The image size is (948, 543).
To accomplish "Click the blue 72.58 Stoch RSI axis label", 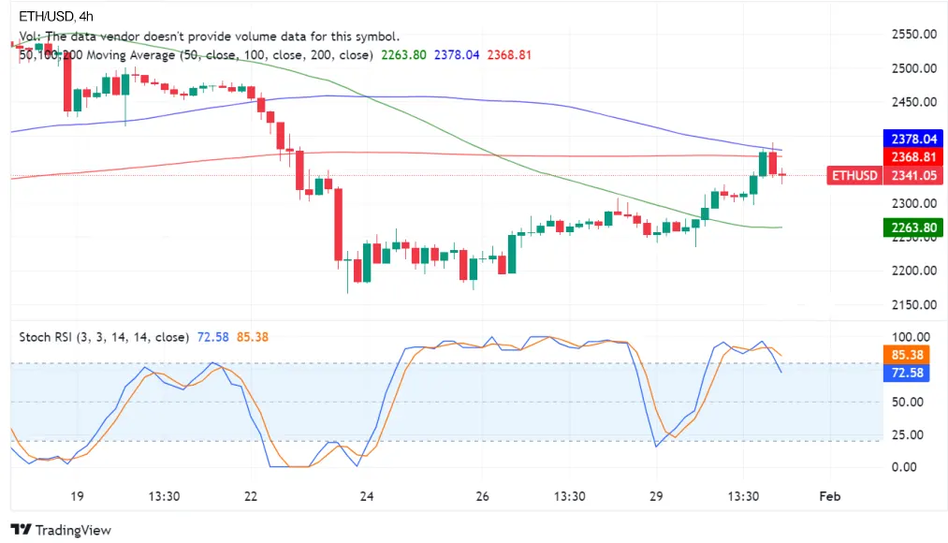I will coord(915,372).
